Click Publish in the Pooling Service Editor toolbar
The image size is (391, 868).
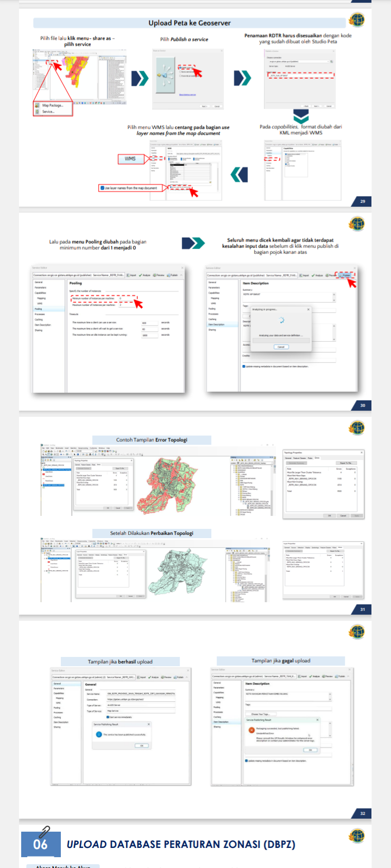172,275
